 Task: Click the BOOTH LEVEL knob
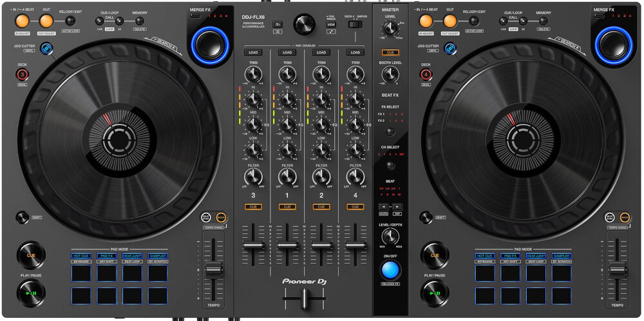click(390, 74)
